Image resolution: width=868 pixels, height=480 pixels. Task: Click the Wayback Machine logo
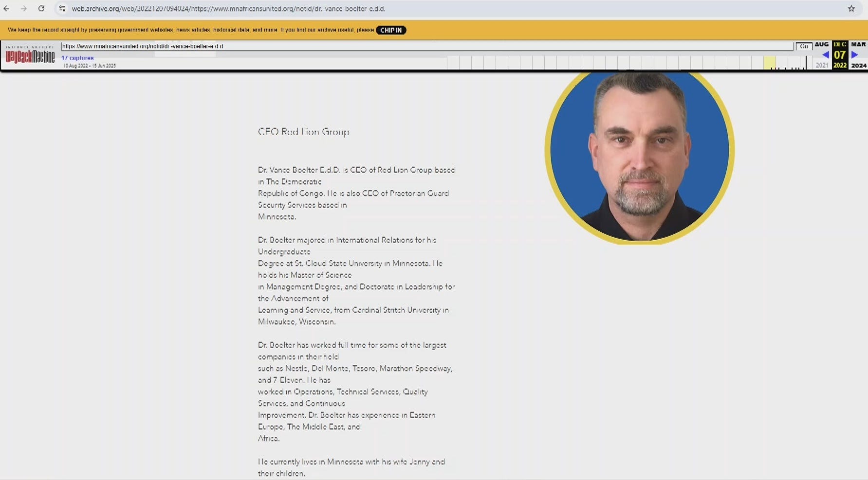pos(30,55)
